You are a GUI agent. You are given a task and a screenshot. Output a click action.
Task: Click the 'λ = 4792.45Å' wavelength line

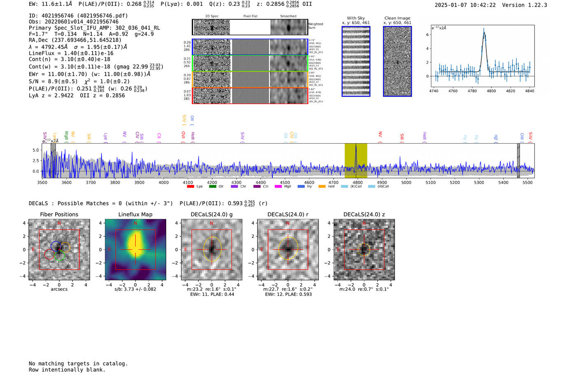tap(47, 47)
